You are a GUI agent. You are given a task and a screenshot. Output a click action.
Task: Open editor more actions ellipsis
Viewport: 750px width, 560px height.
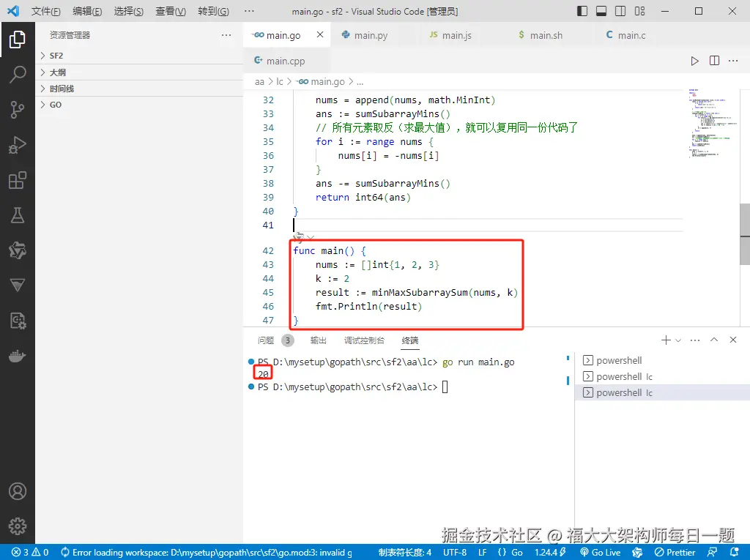pos(732,61)
